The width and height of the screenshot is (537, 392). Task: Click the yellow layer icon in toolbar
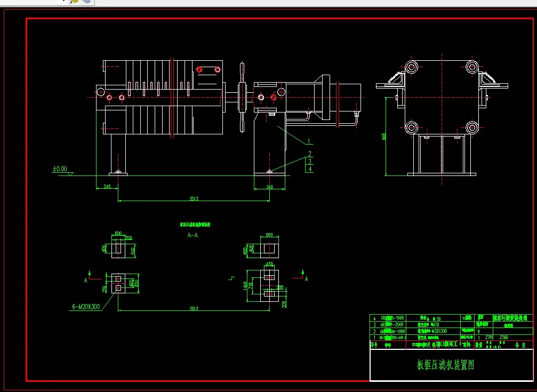tap(74, 2)
